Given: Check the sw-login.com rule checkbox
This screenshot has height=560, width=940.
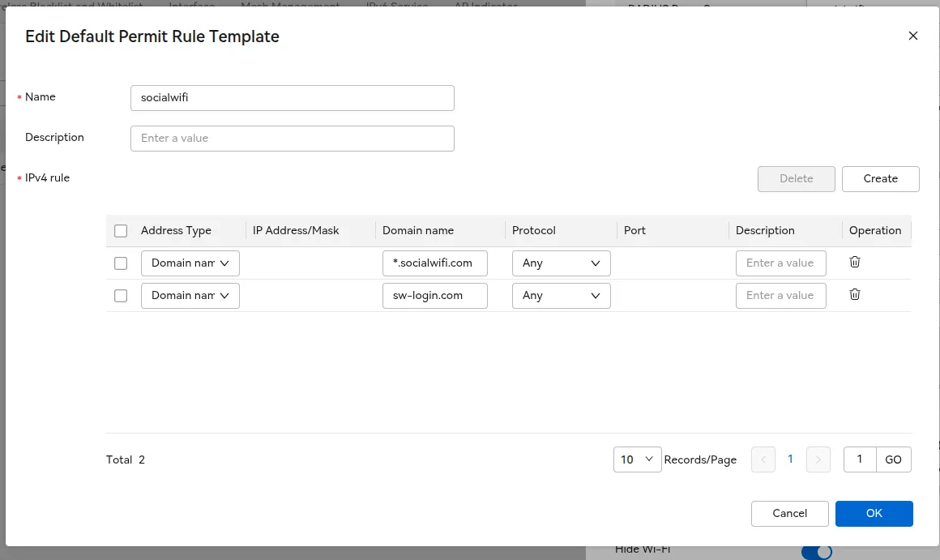Looking at the screenshot, I should click(x=121, y=296).
